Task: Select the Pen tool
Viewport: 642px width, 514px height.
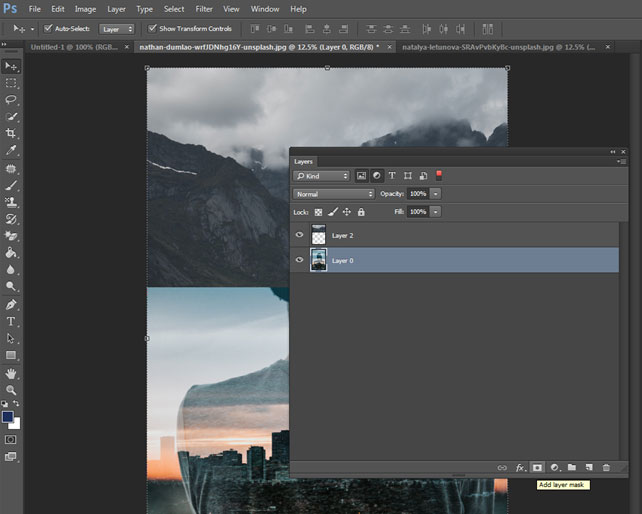Action: coord(11,305)
